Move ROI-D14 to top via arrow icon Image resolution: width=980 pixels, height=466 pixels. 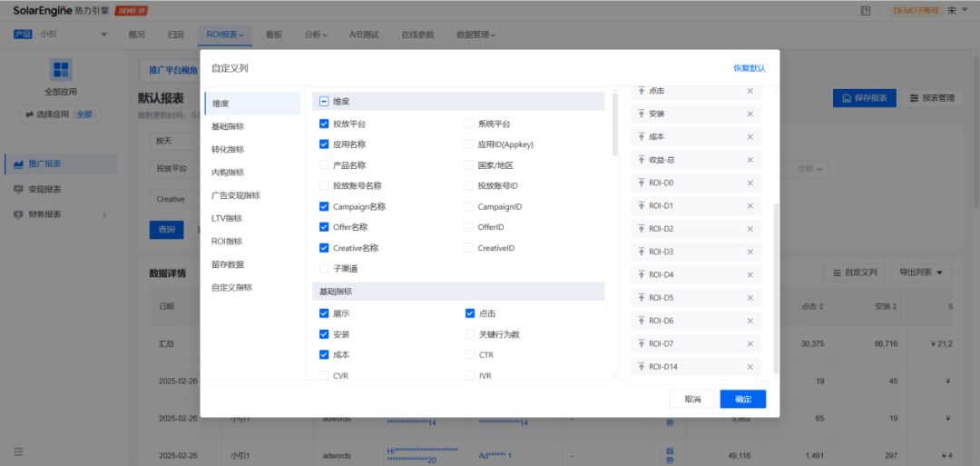point(641,367)
